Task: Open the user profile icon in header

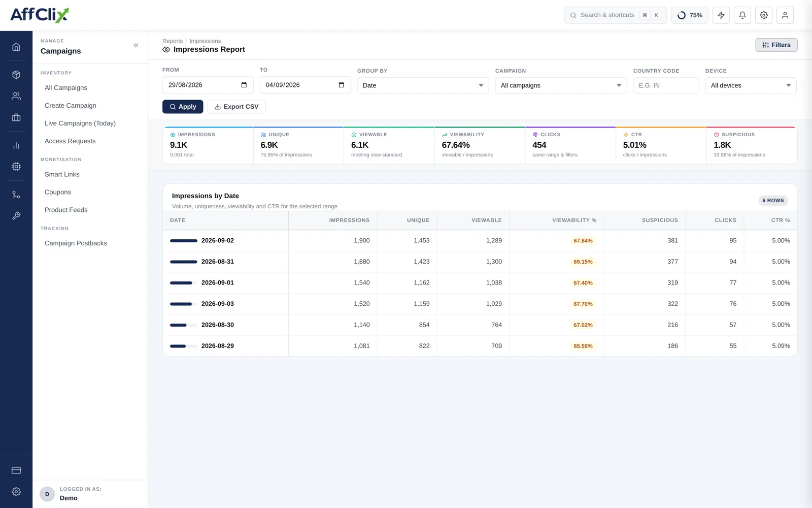Action: click(x=785, y=15)
